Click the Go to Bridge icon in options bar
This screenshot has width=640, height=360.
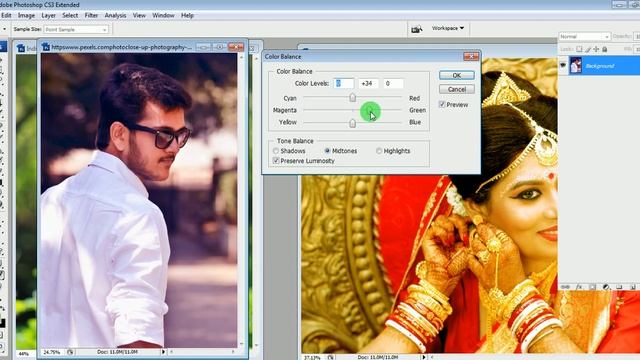click(416, 29)
